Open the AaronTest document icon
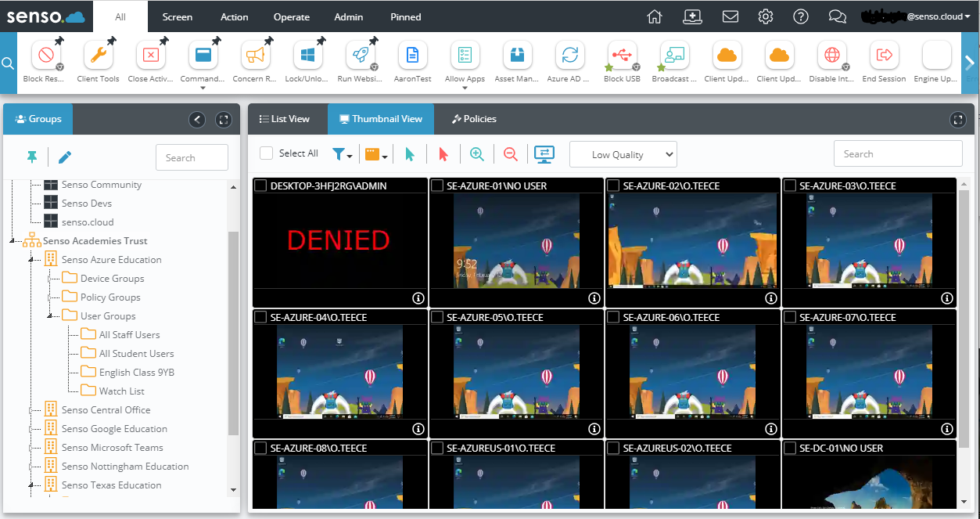 tap(413, 56)
